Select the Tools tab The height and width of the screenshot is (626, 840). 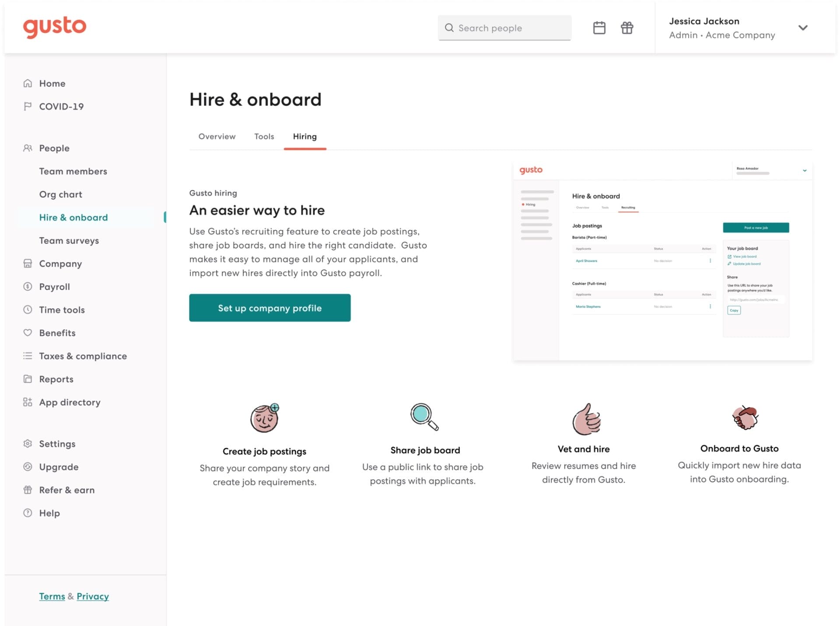(264, 136)
